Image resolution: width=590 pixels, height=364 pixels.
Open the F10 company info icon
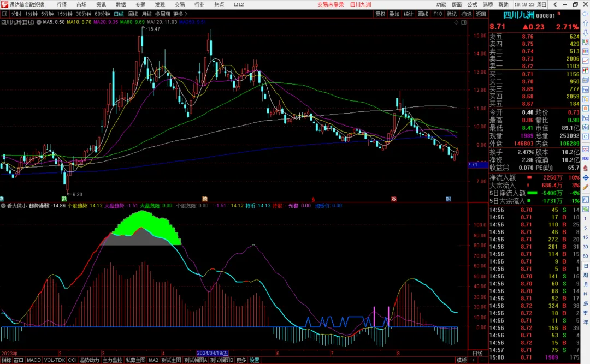click(586, 89)
